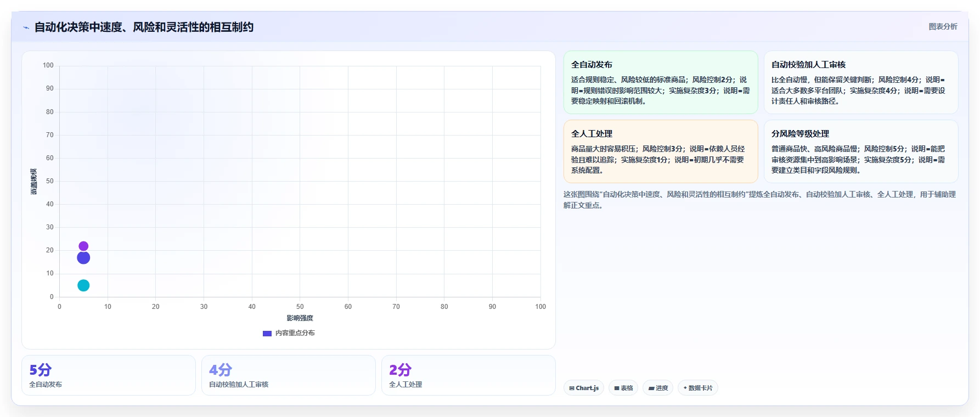980x417 pixels.
Task: Click the 50 tick on the horizontal axis
Action: click(300, 307)
